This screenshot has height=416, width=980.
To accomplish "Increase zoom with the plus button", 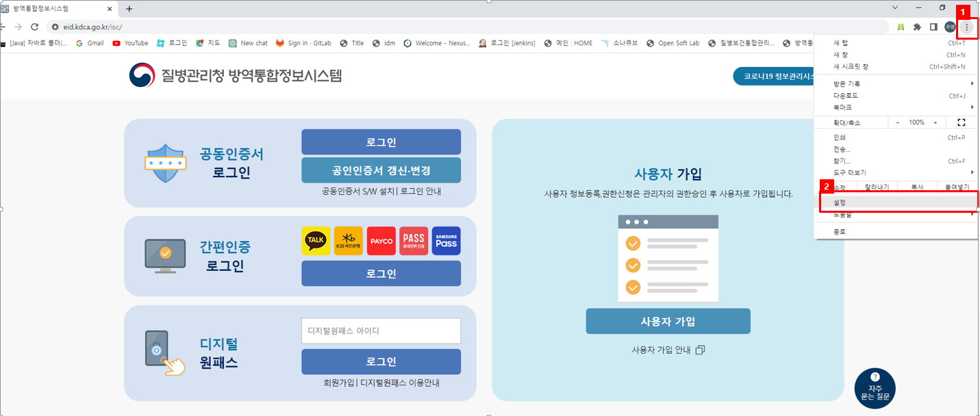I will tap(935, 122).
